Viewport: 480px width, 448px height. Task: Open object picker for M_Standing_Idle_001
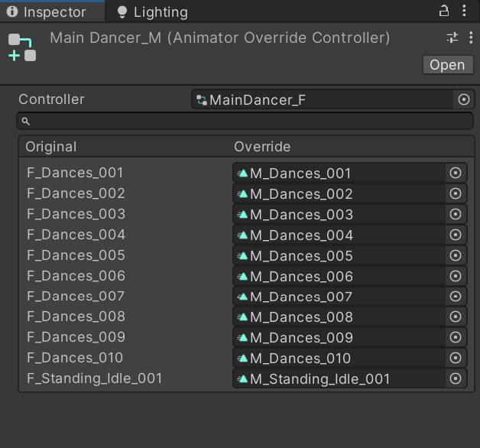pos(456,378)
